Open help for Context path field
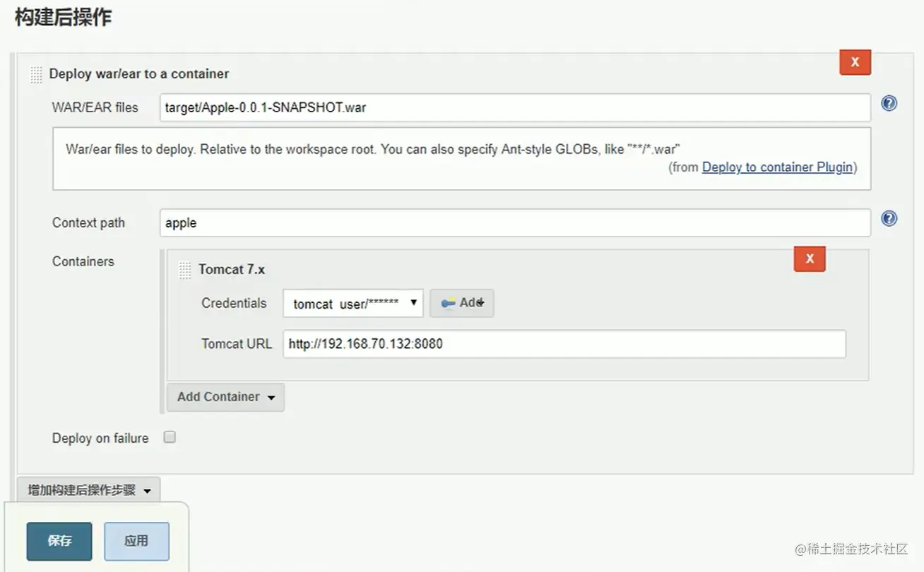 click(889, 219)
